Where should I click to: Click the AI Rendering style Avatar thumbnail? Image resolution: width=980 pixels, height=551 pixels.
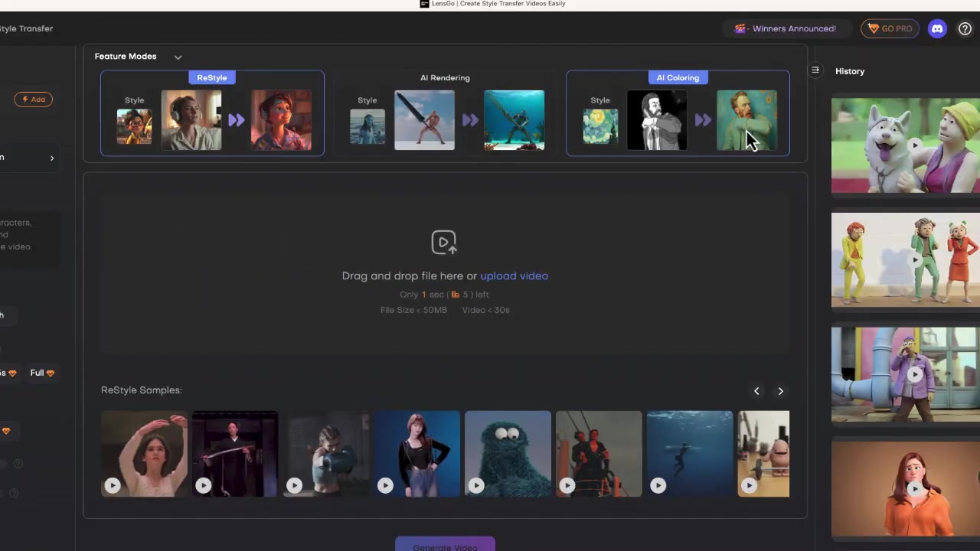point(367,127)
